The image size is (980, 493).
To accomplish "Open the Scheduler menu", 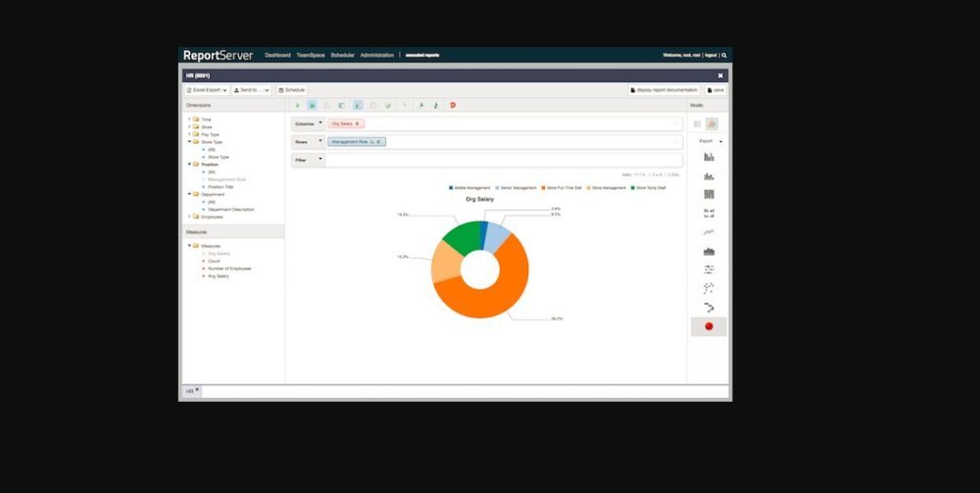I will (x=342, y=55).
